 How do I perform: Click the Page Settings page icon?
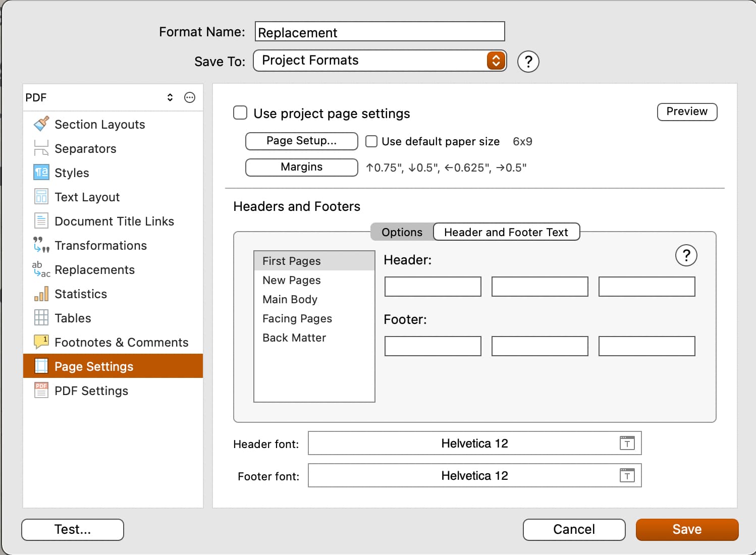[x=41, y=366]
